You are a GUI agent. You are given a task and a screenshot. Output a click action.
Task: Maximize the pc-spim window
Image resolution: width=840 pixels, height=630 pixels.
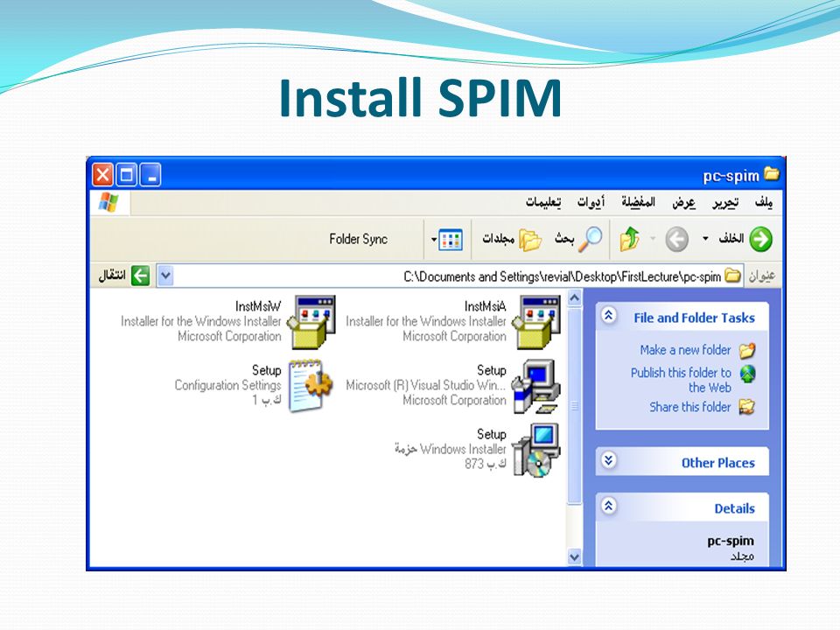point(126,175)
